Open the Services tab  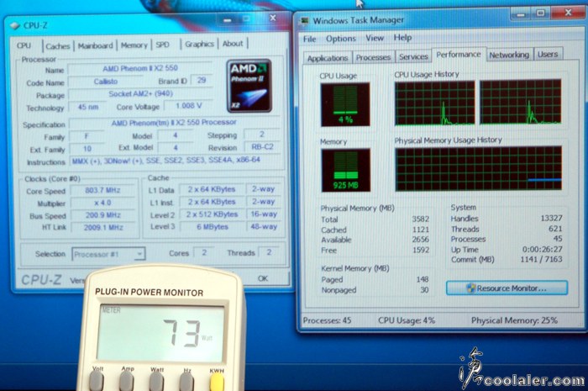point(413,56)
